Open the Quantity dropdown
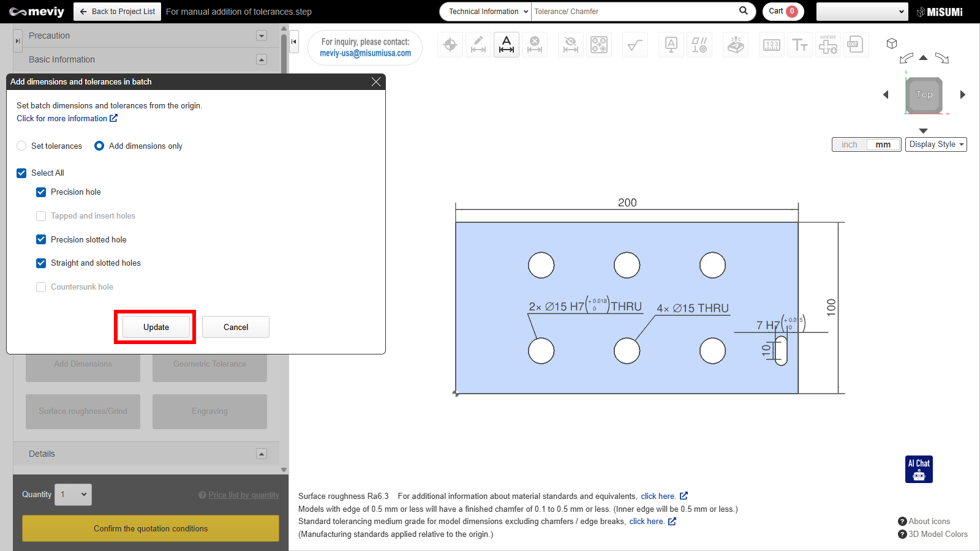Screen dimensions: 980x551 click(x=73, y=495)
